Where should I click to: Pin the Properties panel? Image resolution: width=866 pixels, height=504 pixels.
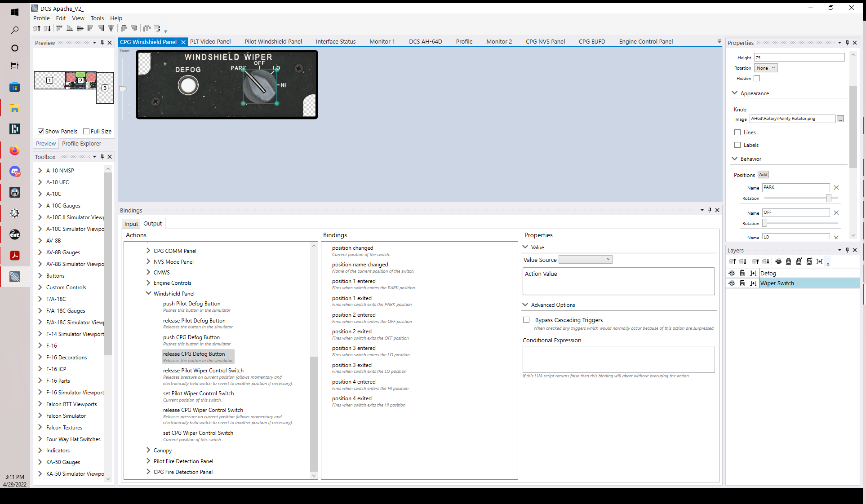tap(847, 43)
